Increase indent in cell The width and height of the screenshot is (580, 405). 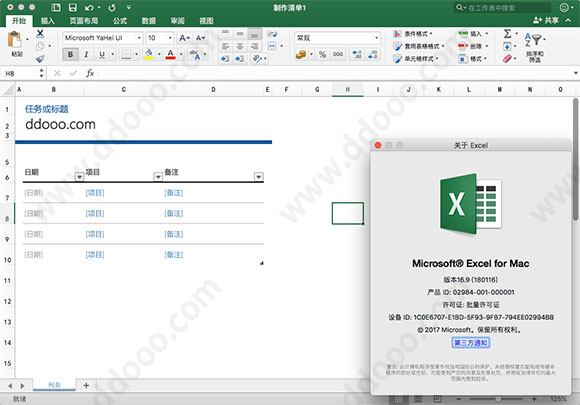tap(240, 59)
